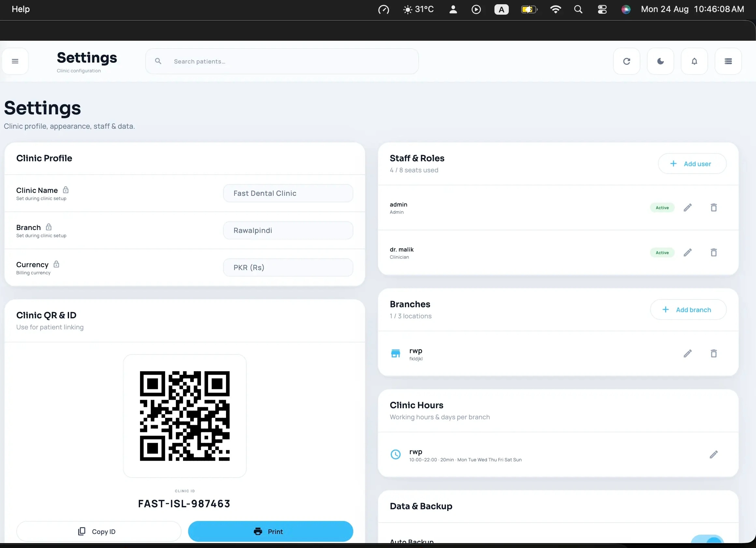Click the Clinic Profile heading
This screenshot has height=548, width=756.
pyautogui.click(x=44, y=158)
